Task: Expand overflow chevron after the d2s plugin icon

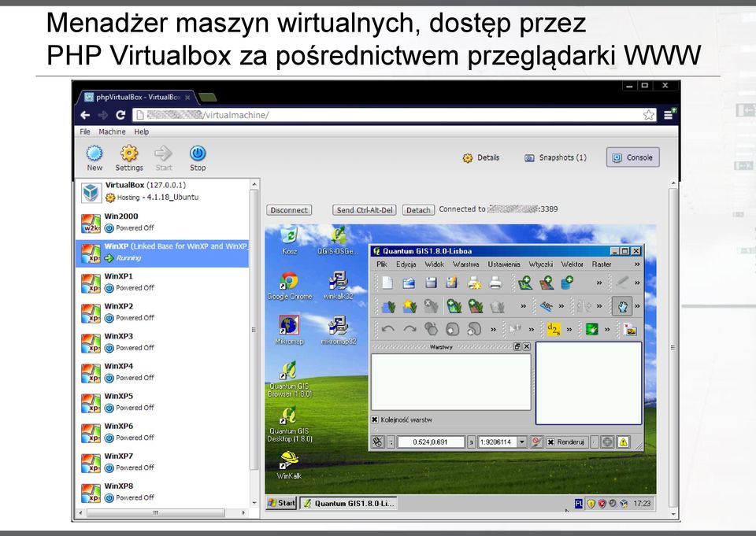Action: click(x=569, y=330)
